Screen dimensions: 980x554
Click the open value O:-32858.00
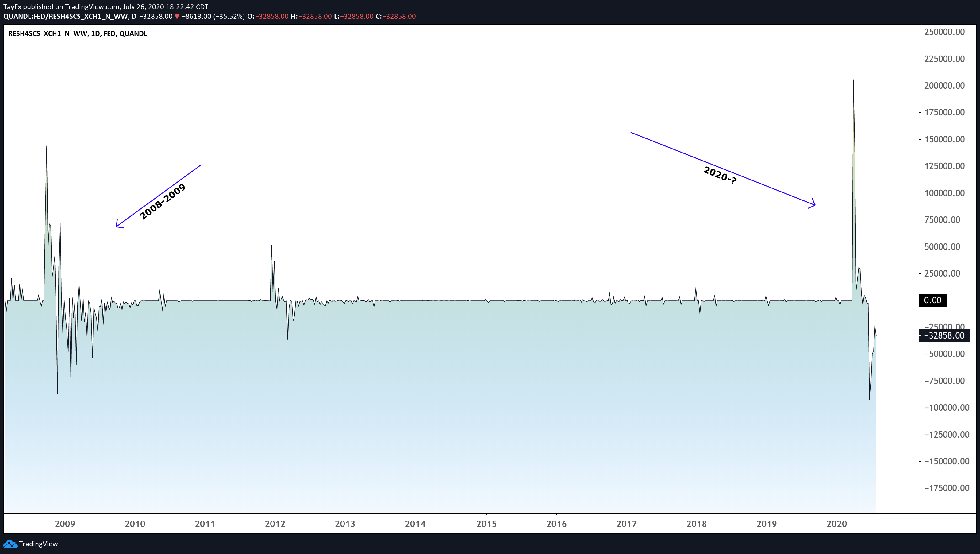(x=268, y=16)
